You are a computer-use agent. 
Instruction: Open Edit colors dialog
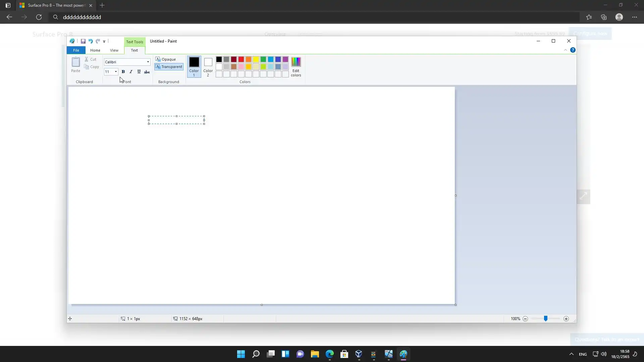point(296,67)
